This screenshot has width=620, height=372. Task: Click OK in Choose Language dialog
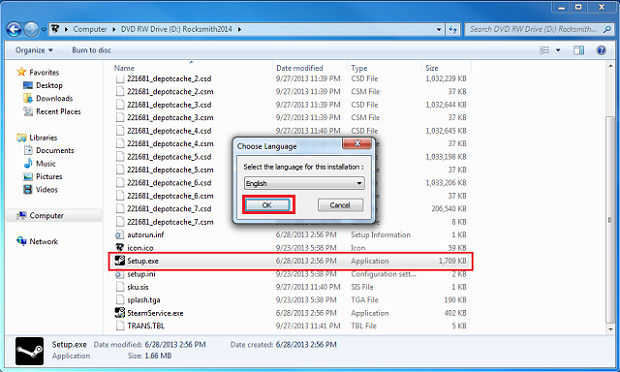(268, 205)
